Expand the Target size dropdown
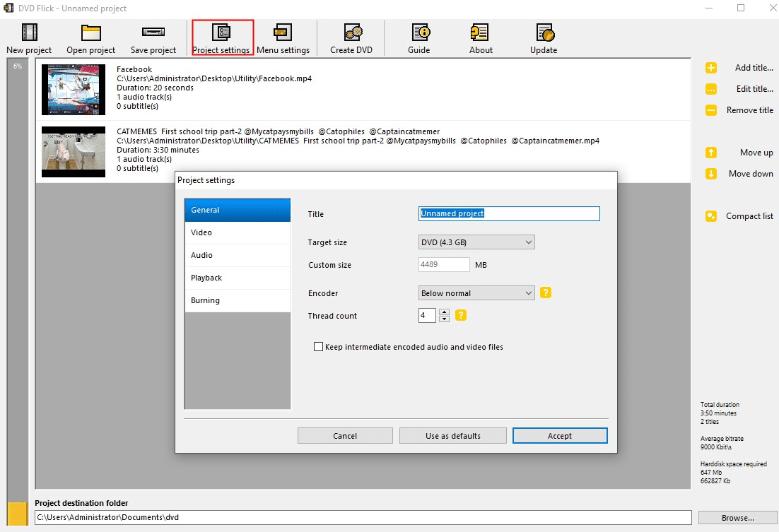Viewport: 779px width, 532px height. click(x=476, y=242)
